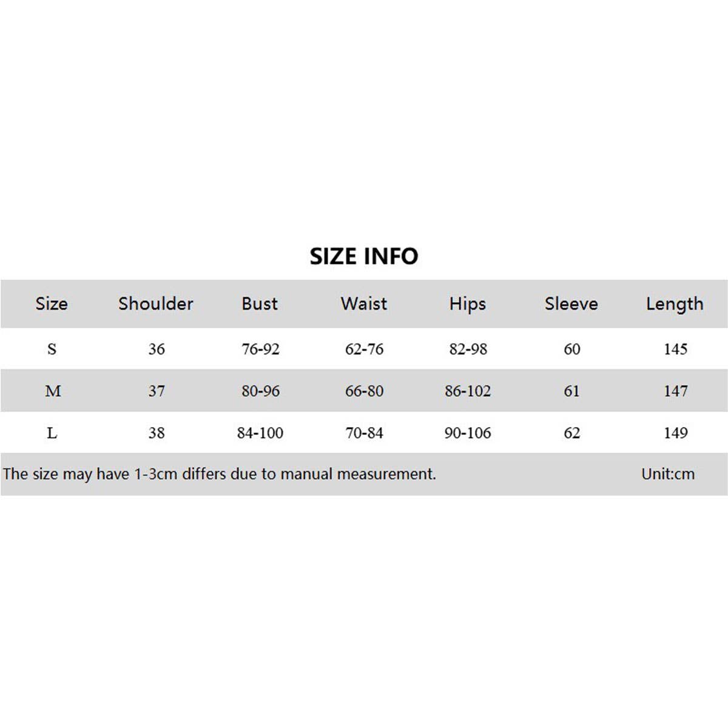Click the Length column header
The height and width of the screenshot is (728, 728).
(x=675, y=303)
